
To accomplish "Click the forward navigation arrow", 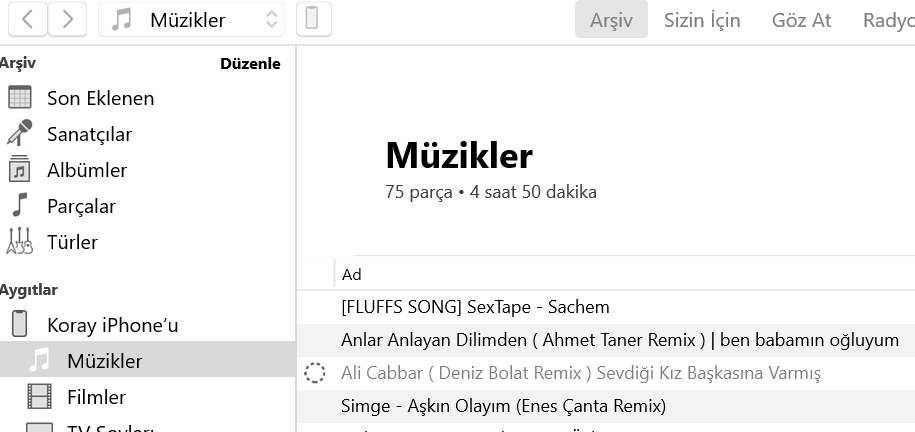I will tap(67, 19).
